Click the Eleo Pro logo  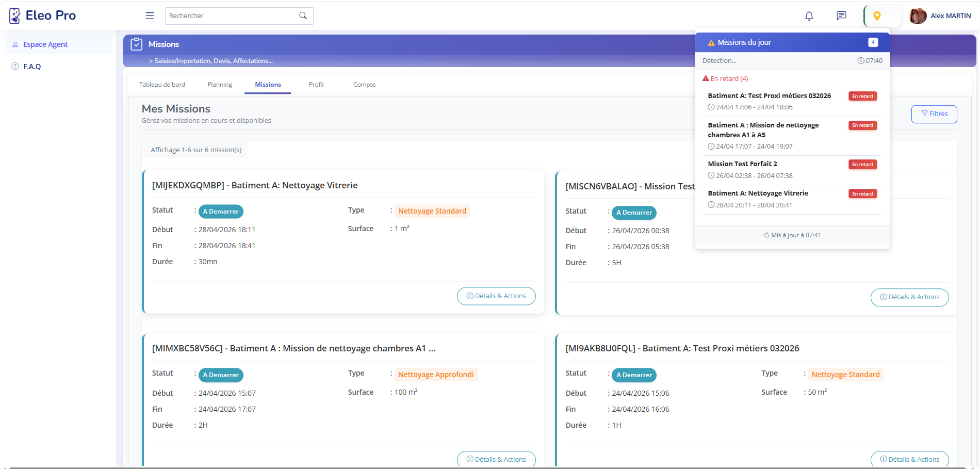[x=43, y=16]
